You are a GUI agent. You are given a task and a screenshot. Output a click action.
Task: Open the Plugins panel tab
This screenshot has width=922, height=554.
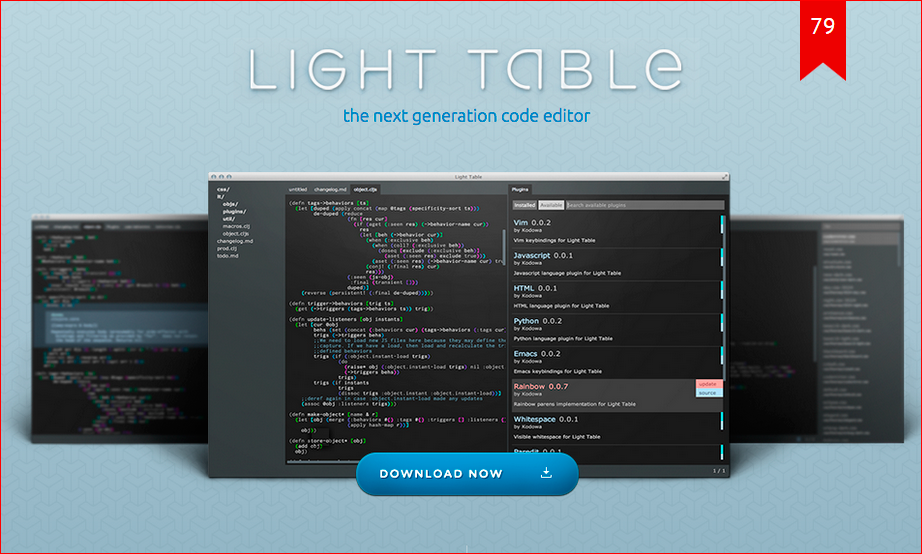tap(520, 189)
